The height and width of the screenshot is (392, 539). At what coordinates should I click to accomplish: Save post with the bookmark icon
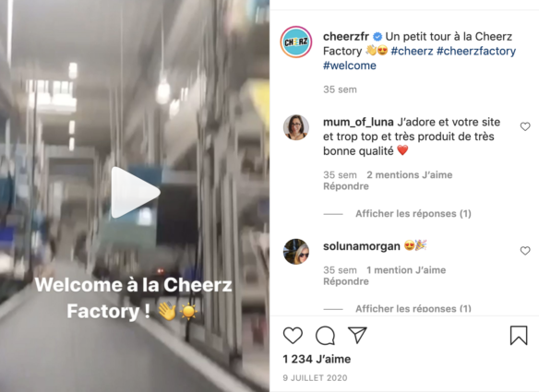tap(519, 335)
